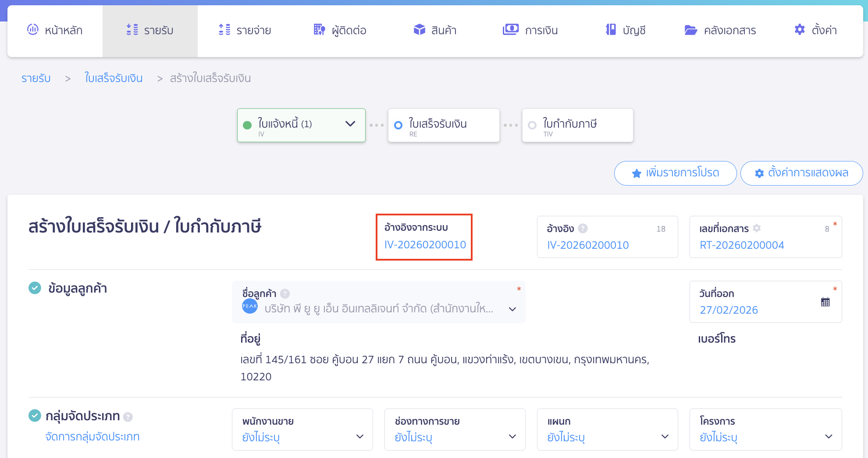Select the สินค้า products cube icon

[x=419, y=30]
